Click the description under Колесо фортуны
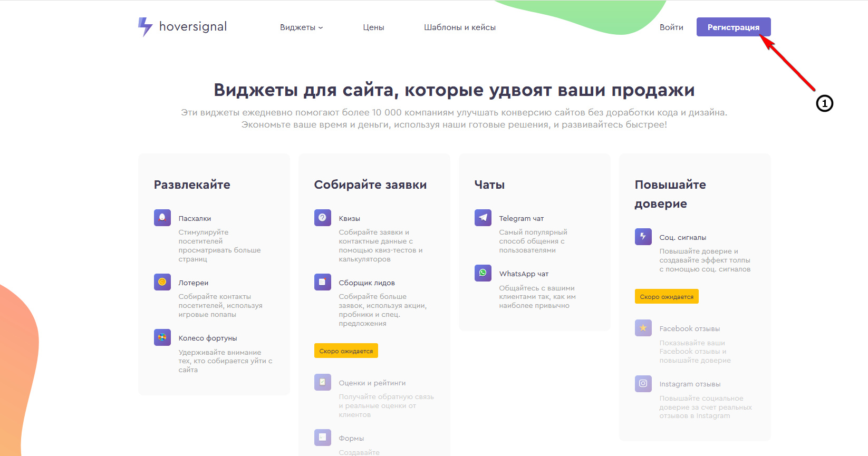 [x=225, y=361]
